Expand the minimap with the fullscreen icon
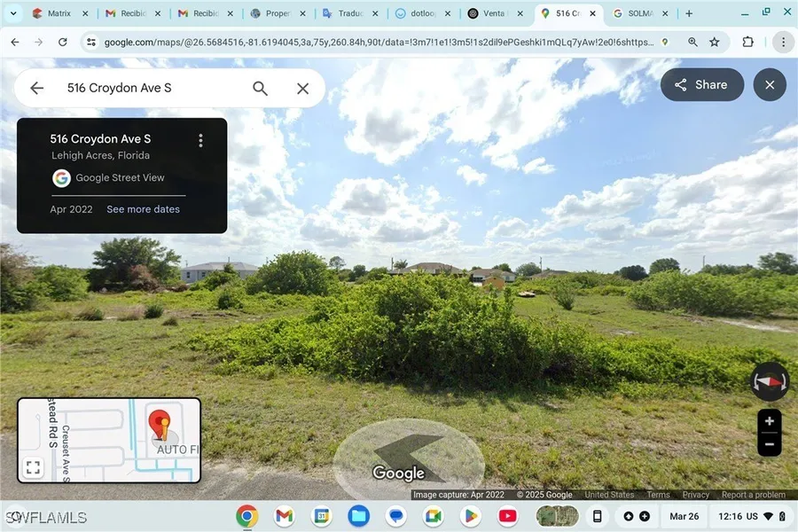798x532 pixels. 33,467
